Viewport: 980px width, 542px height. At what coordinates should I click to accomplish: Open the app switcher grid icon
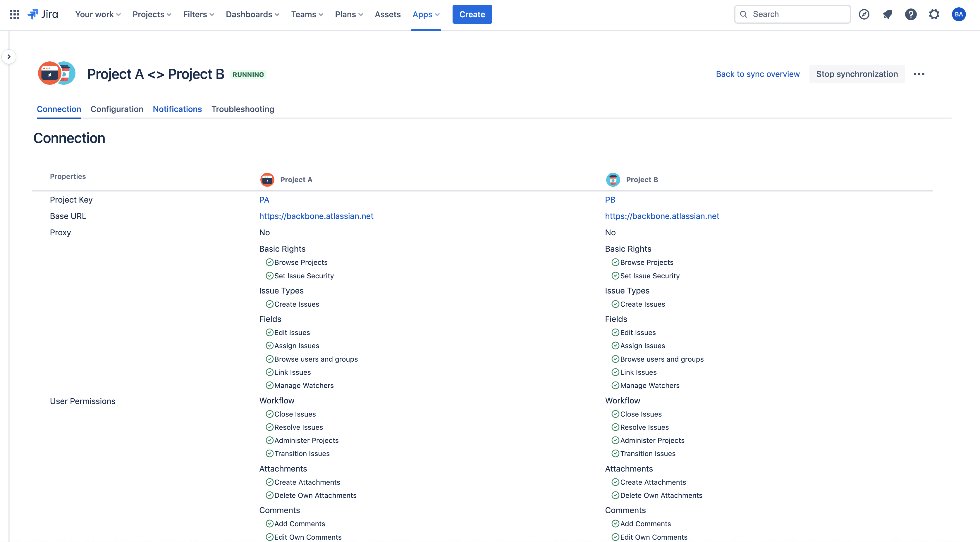pyautogui.click(x=14, y=14)
